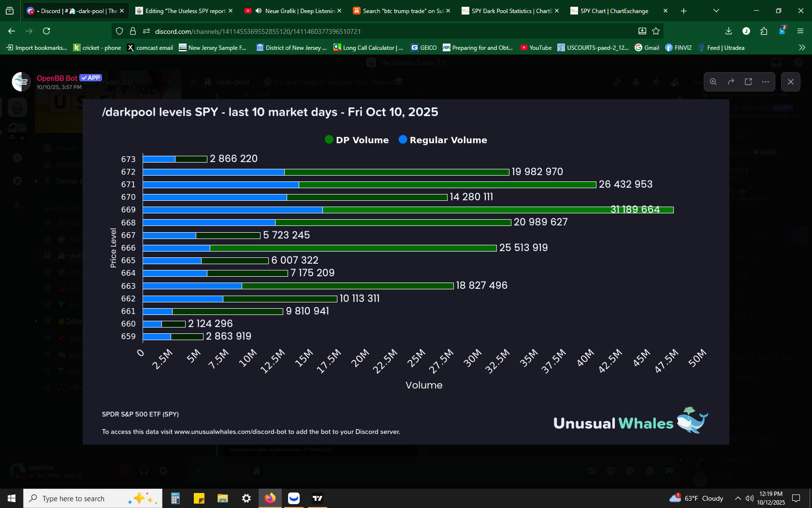This screenshot has width=812, height=508.
Task: Switch to the Discord dark-pool tab
Action: pyautogui.click(x=75, y=11)
